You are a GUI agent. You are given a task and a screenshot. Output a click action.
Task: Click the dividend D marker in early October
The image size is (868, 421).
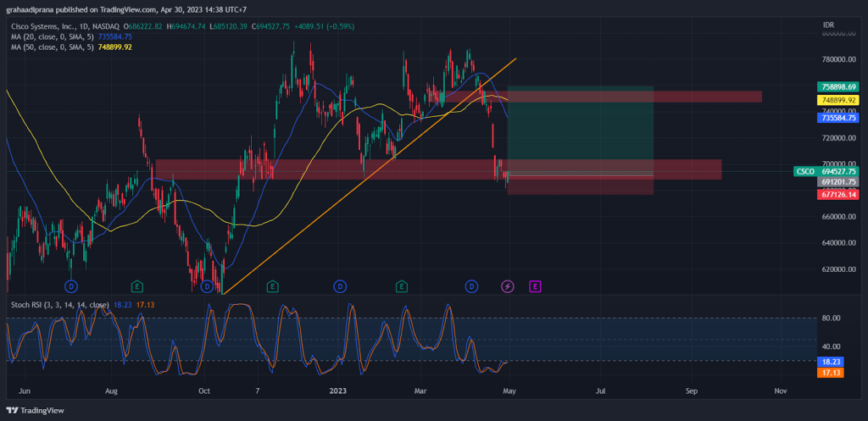pos(207,286)
